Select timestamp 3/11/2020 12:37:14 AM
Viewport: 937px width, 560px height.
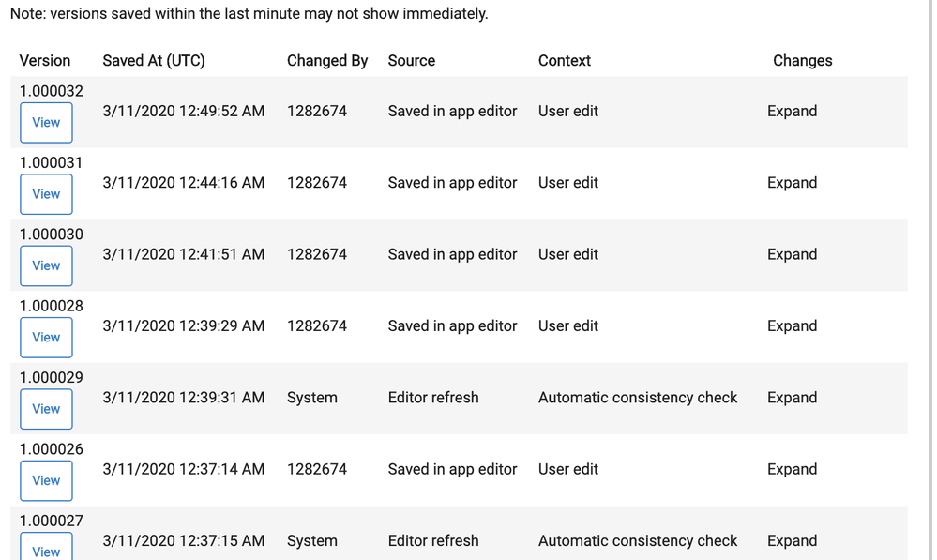[184, 470]
